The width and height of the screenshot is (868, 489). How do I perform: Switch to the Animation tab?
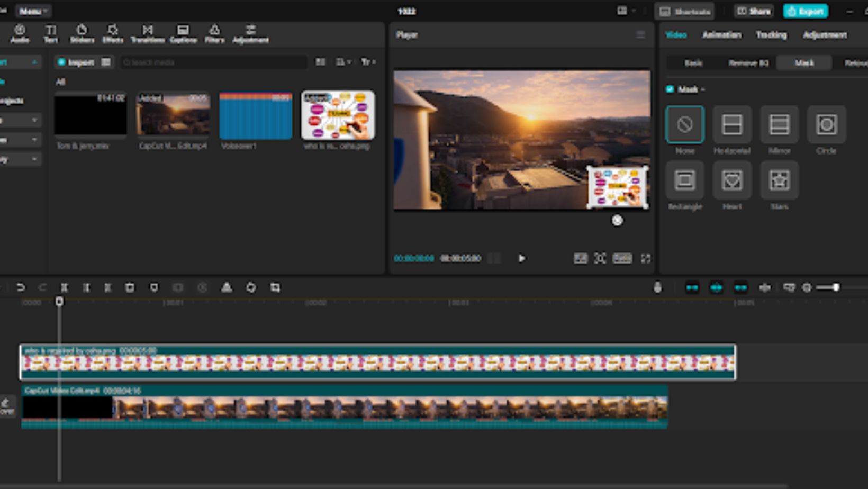(722, 35)
